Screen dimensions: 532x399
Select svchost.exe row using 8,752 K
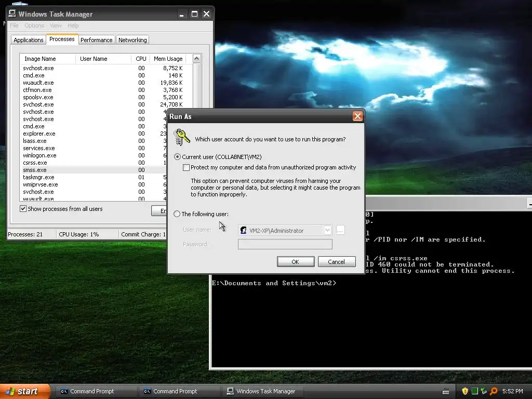coord(106,68)
